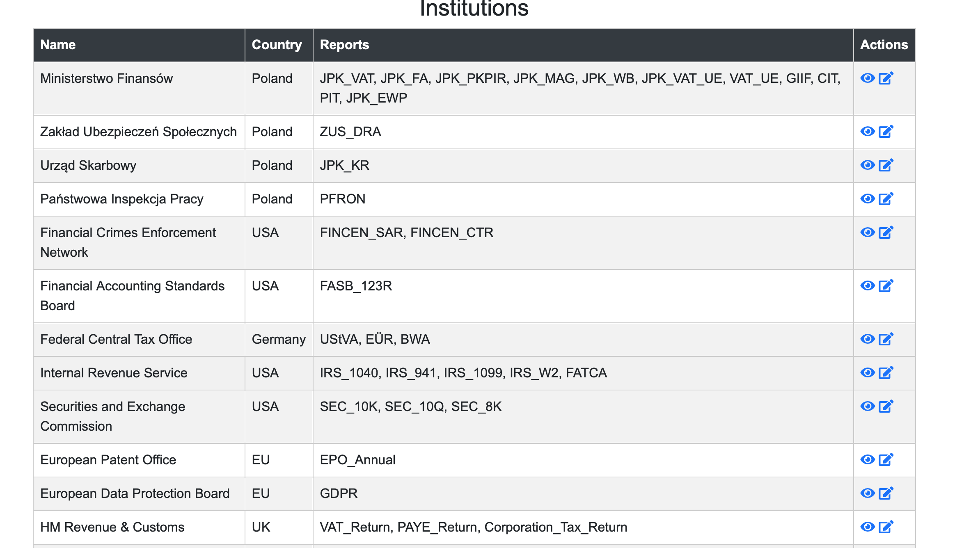980x548 pixels.
Task: Edit the Urząd Skarbowy institution
Action: click(886, 165)
